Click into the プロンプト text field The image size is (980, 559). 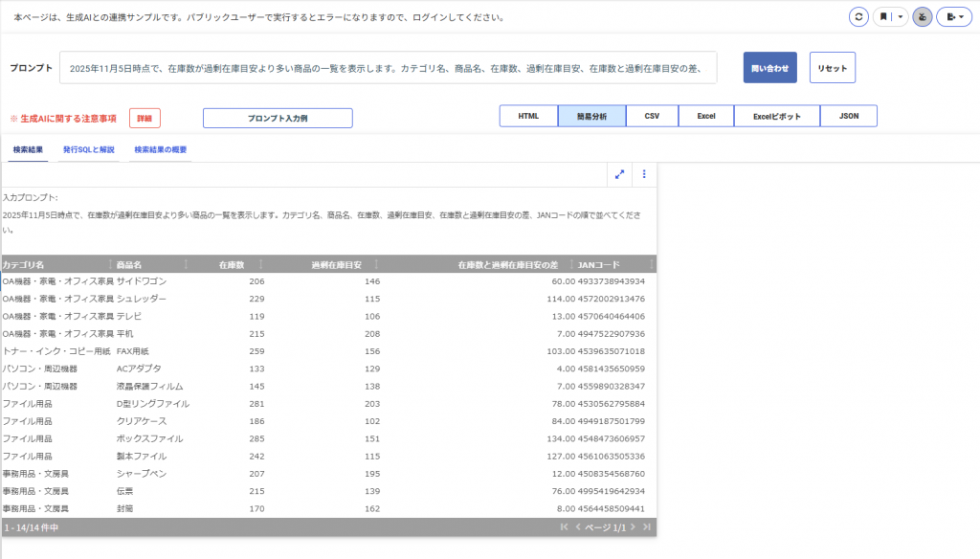[x=388, y=68]
